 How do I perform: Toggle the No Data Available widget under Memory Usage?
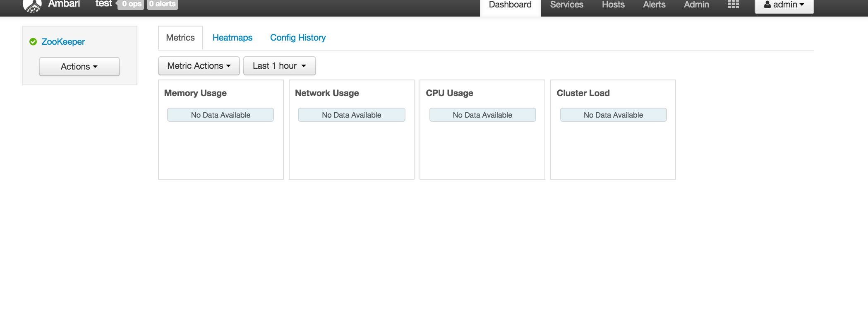[x=220, y=115]
